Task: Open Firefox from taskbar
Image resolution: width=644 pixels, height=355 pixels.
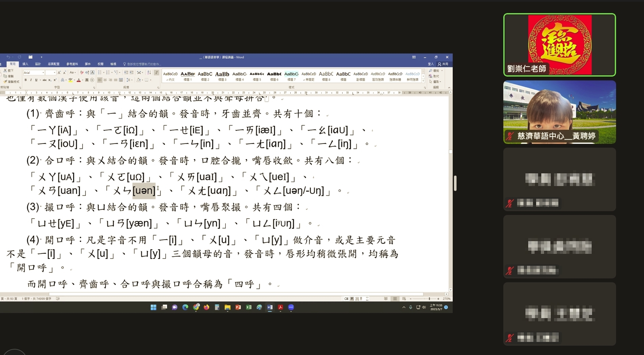Action: [206, 307]
